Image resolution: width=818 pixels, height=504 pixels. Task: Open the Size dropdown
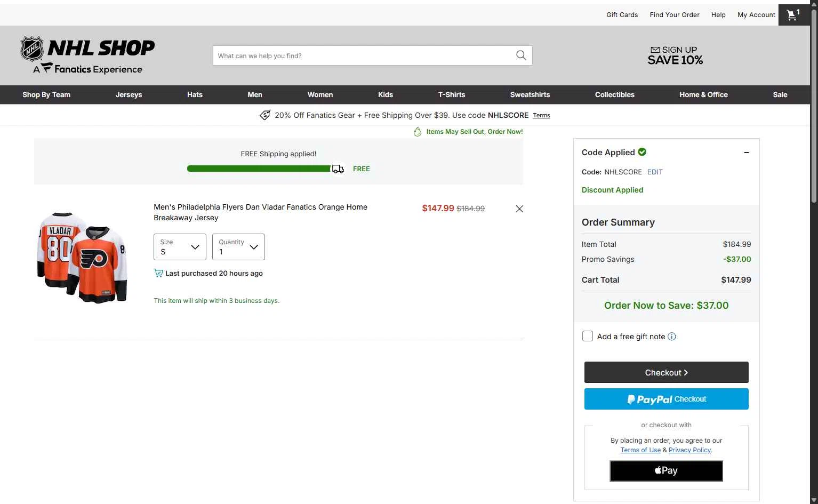pyautogui.click(x=180, y=247)
